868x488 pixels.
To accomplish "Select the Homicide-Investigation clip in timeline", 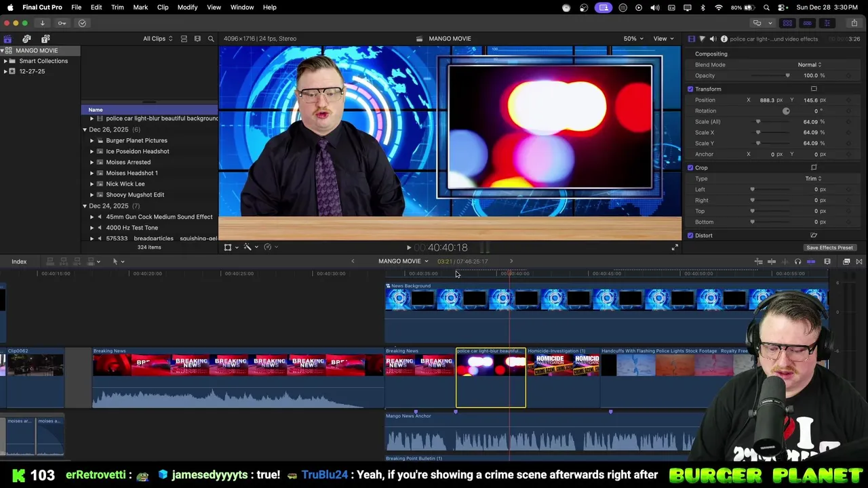I will coord(564,378).
